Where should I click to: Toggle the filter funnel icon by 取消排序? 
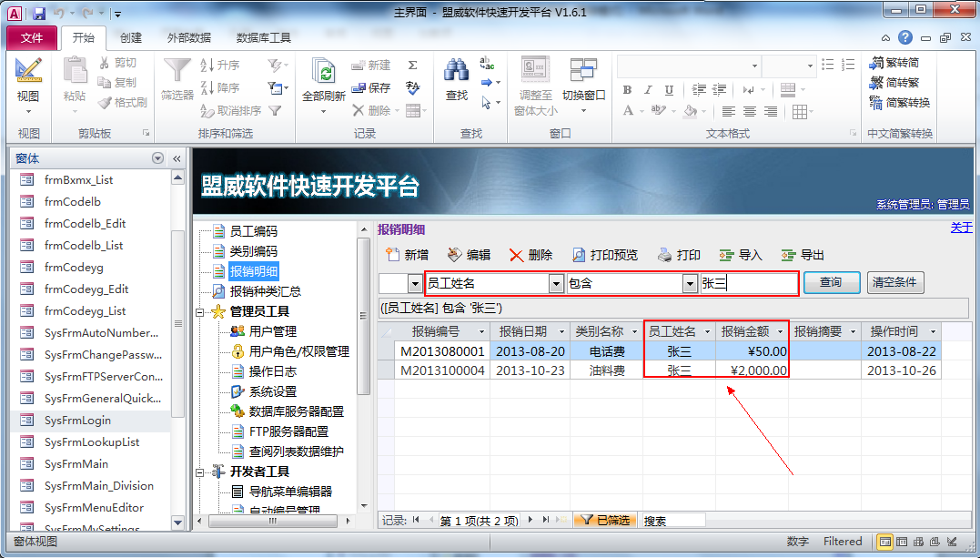(x=275, y=111)
